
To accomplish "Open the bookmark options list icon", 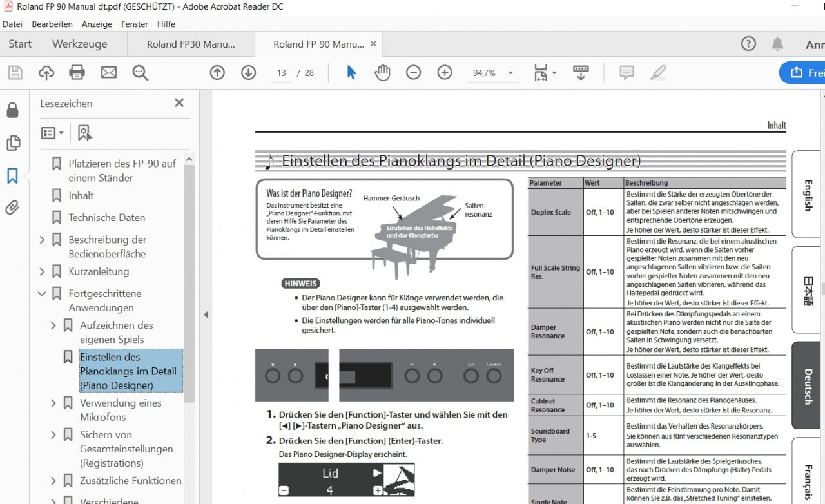I will click(52, 133).
